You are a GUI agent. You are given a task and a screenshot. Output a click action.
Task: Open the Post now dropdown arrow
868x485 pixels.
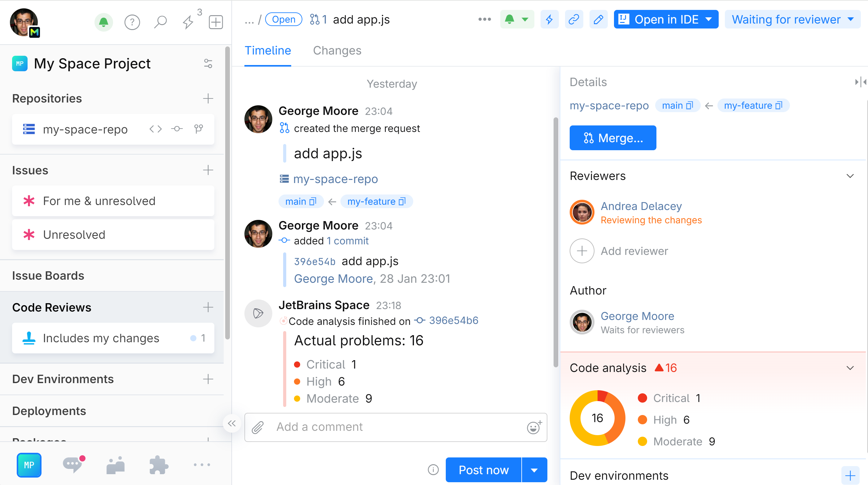[x=534, y=470]
